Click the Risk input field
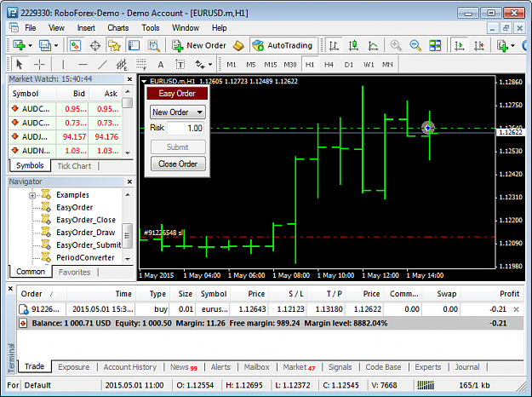This screenshot has width=532, height=397. pyautogui.click(x=186, y=128)
